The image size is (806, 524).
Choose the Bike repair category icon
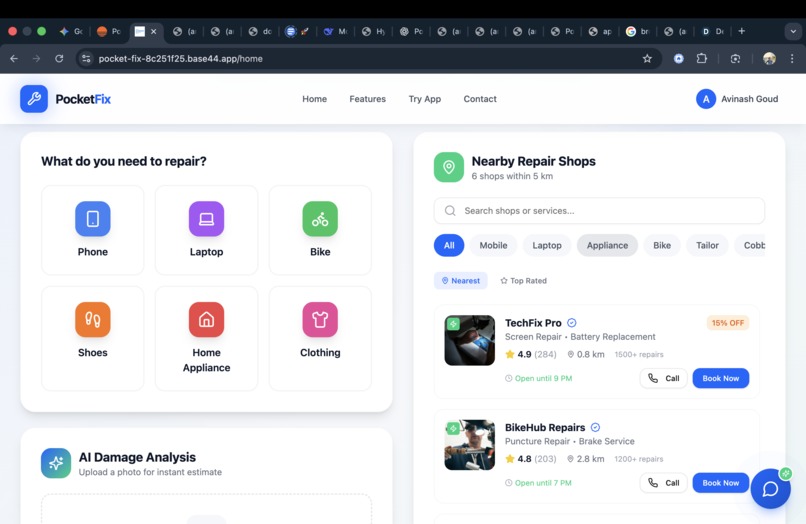[x=320, y=219]
